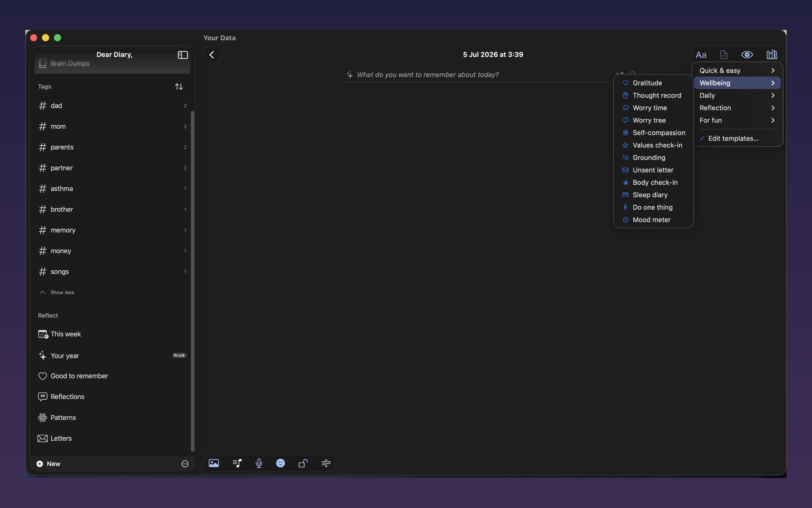Sort tags with the up-down arrows icon

pyautogui.click(x=179, y=87)
